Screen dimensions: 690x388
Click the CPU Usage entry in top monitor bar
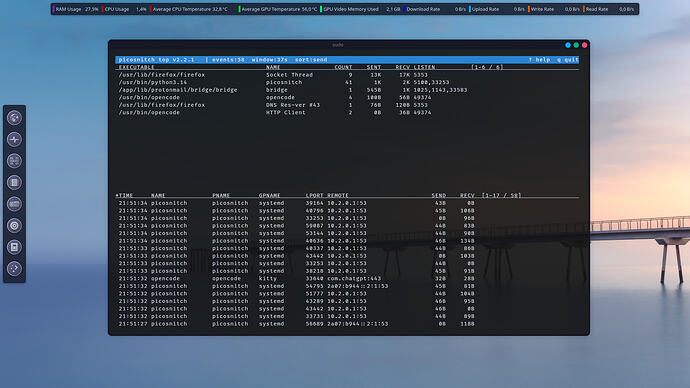[x=124, y=9]
